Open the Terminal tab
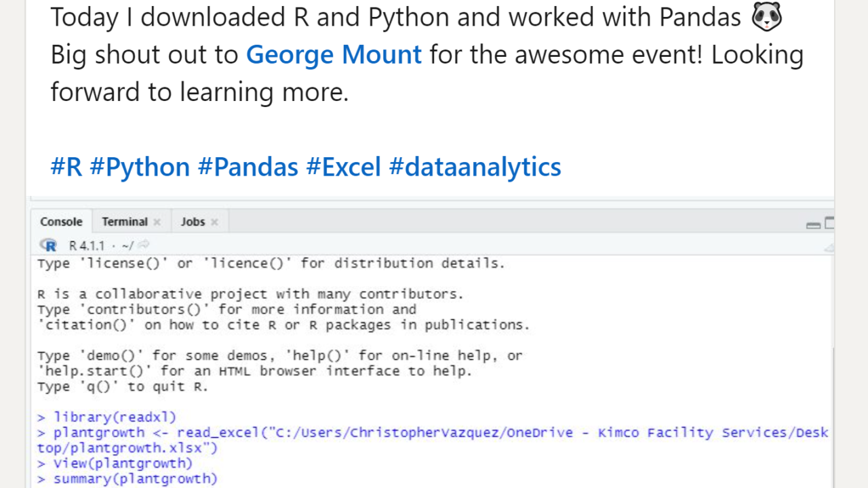Screen dimensions: 868x488 [124, 222]
